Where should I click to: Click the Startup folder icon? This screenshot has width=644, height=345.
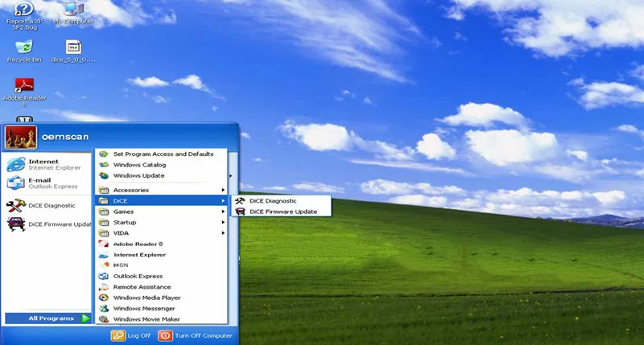tap(104, 222)
